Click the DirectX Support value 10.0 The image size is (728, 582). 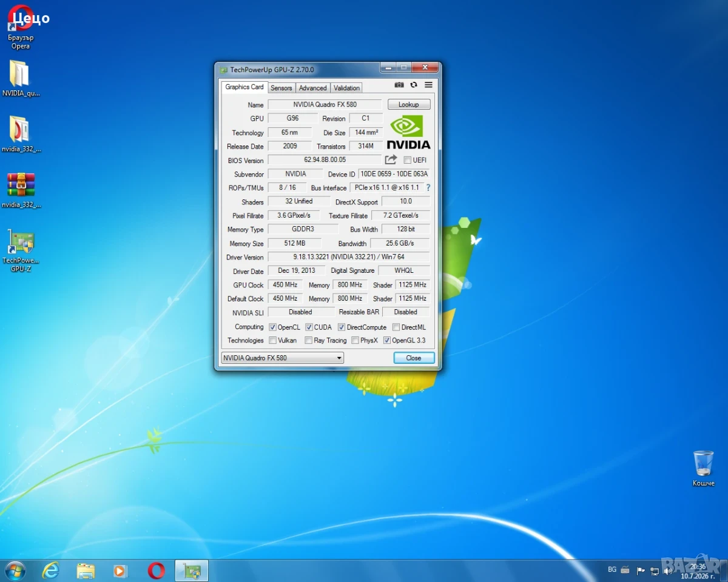[406, 201]
